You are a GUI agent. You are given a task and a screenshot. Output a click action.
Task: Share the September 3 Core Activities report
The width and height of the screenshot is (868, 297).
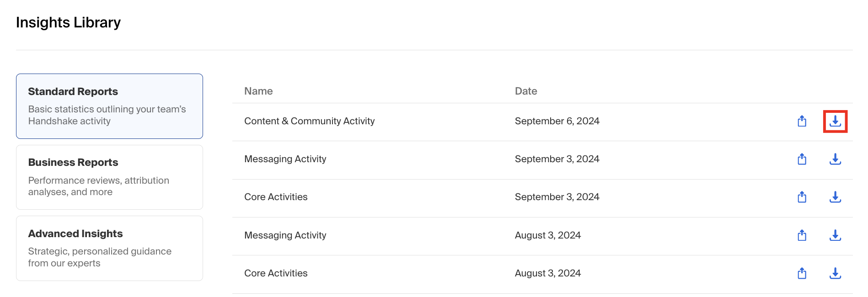[x=802, y=197]
